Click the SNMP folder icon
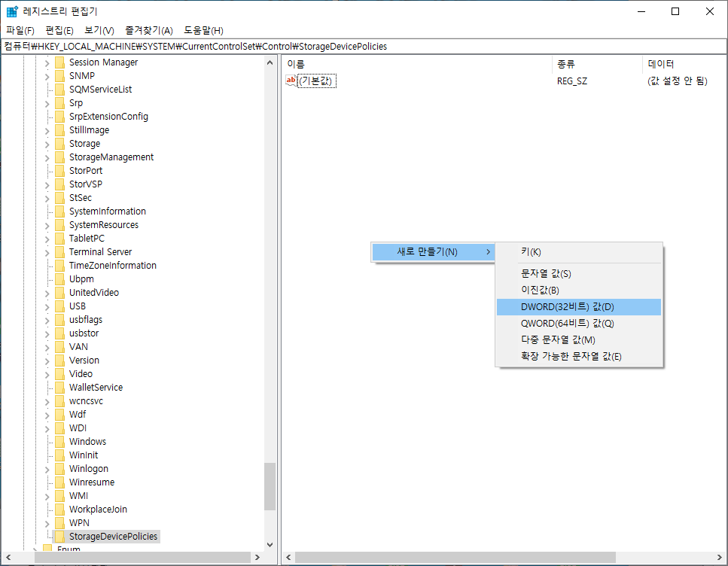The image size is (728, 566). tap(60, 76)
